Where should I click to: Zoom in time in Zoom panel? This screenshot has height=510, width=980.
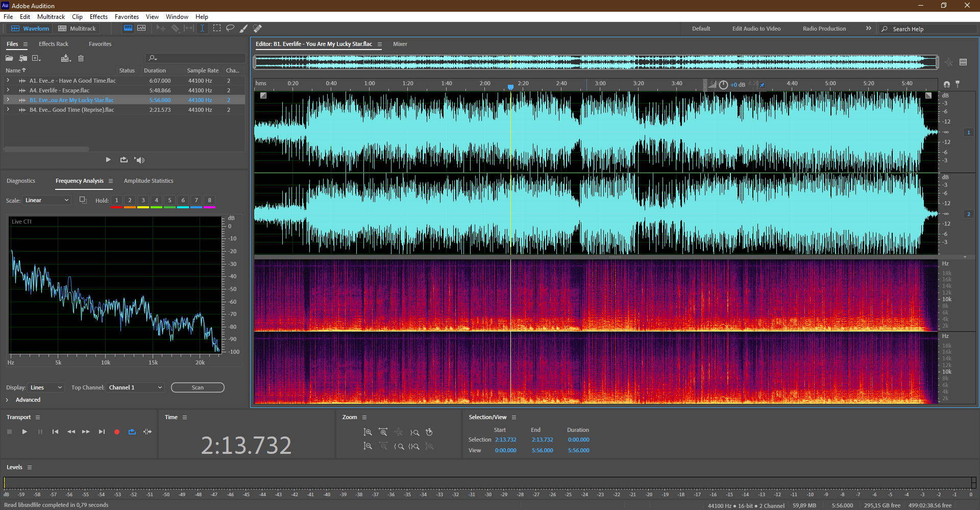383,432
